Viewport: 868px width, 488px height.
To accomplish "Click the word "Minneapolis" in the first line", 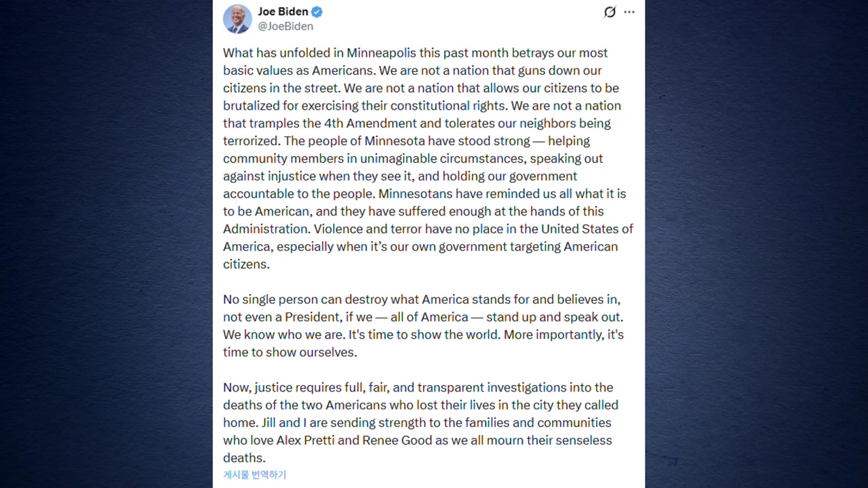I will [381, 53].
